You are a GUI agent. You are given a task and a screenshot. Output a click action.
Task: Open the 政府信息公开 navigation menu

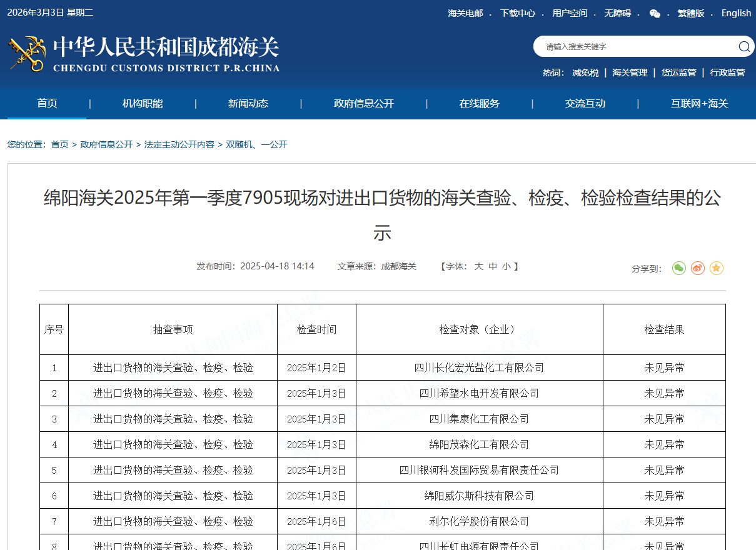[x=364, y=104]
